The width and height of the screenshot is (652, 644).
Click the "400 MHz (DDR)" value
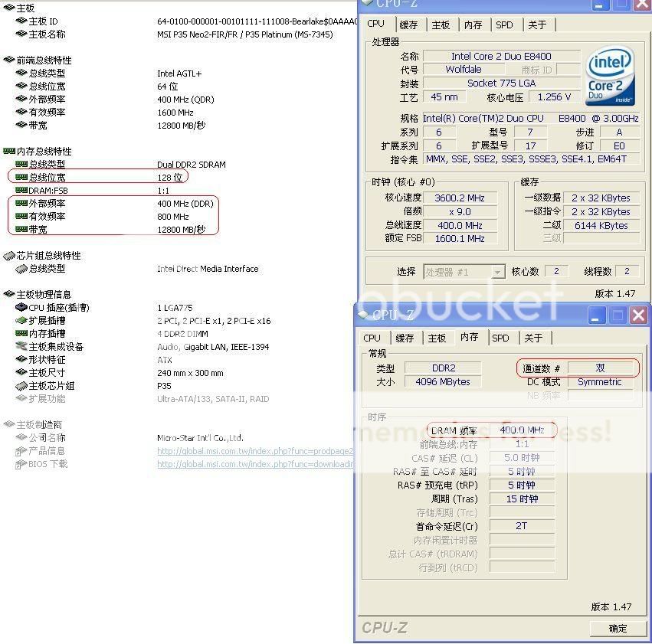coord(185,204)
